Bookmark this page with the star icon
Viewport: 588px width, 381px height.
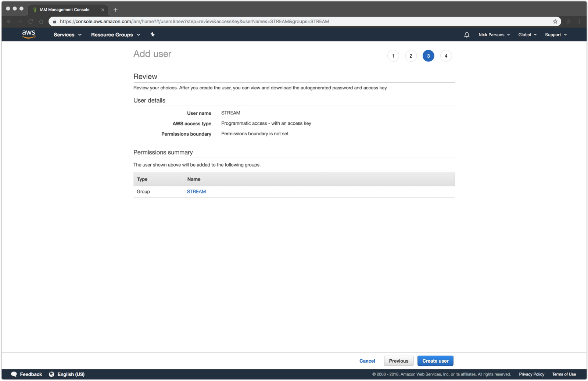pyautogui.click(x=555, y=21)
